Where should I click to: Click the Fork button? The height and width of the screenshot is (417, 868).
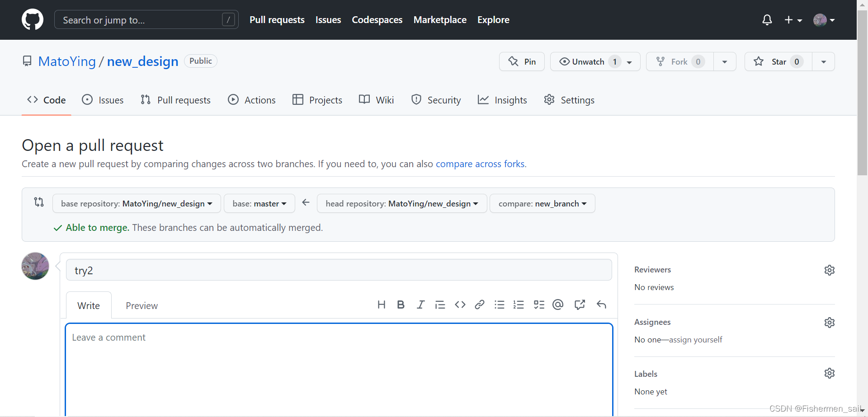click(x=679, y=61)
